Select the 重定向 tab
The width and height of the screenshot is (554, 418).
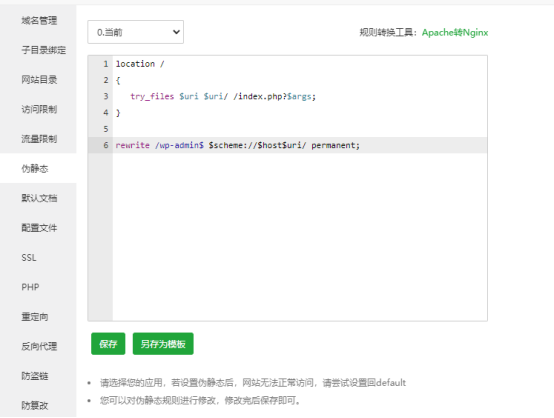[38, 317]
